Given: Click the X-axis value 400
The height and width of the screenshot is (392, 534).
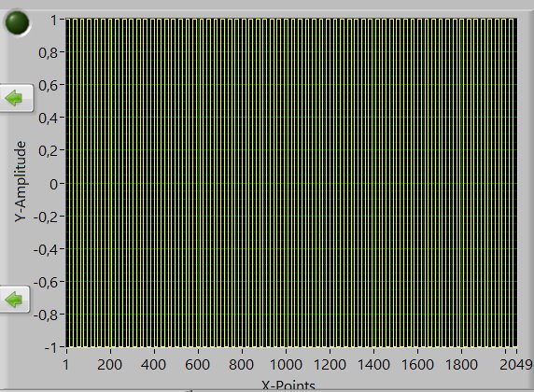Looking at the screenshot, I should coord(154,365).
